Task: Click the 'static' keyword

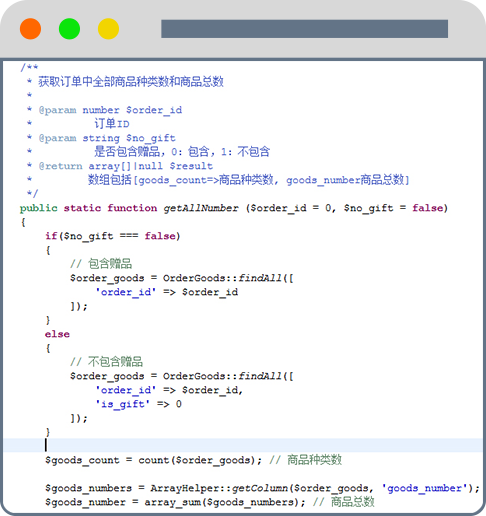Action: 82,208
